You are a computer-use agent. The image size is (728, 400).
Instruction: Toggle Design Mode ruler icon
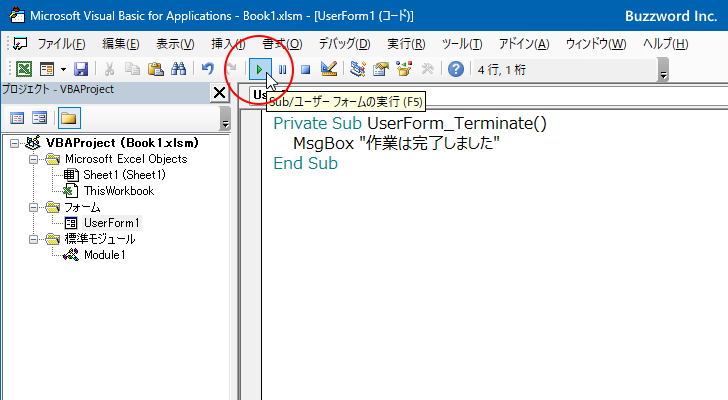tap(329, 70)
